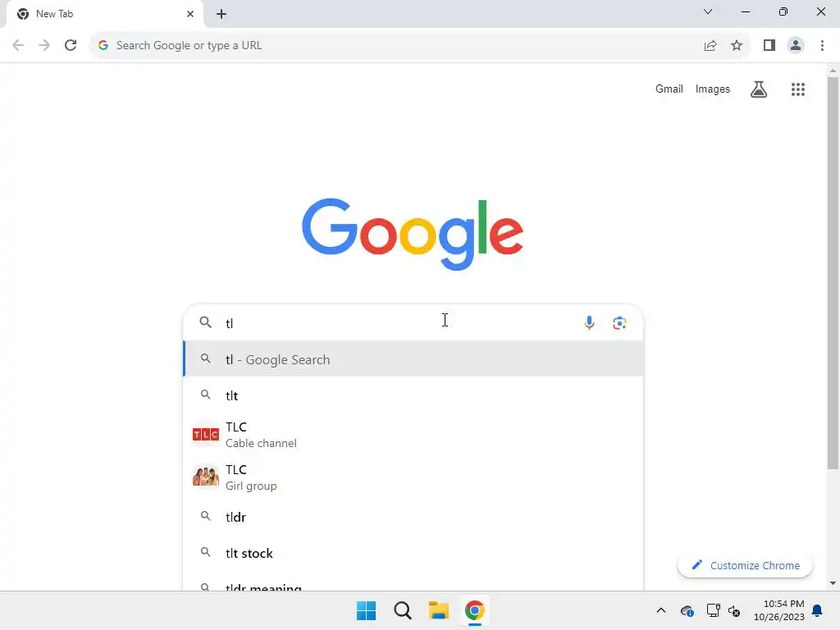Reload the page with refresh icon
The height and width of the screenshot is (630, 840).
71,46
